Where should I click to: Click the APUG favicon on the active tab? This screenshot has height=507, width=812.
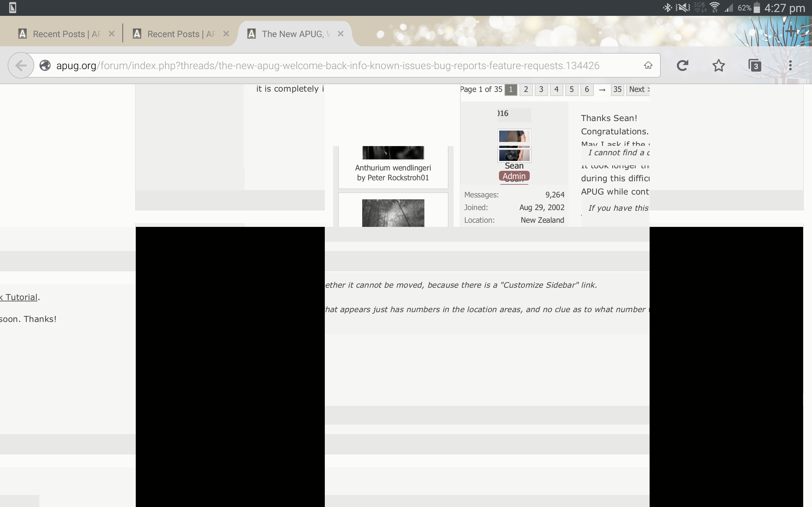252,34
